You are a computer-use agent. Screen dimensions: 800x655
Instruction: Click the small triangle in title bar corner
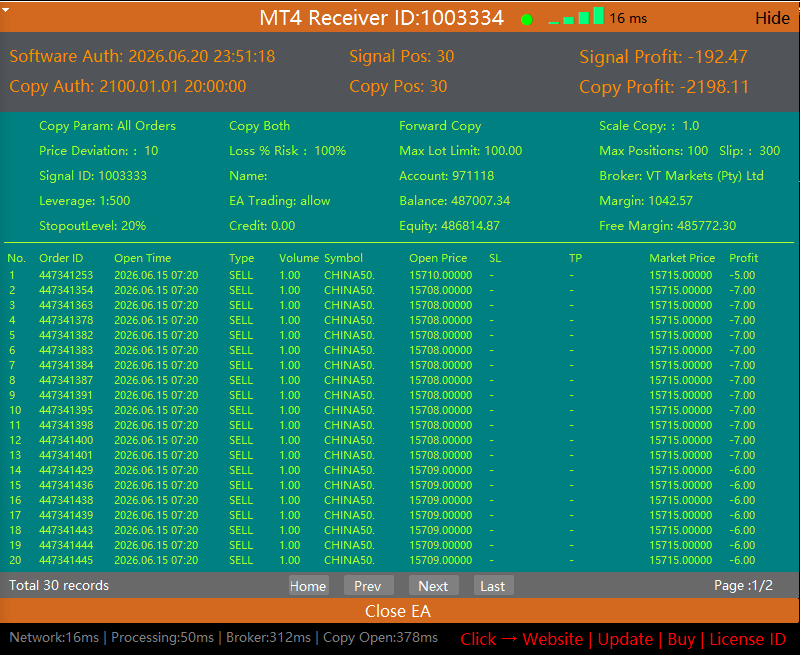(5, 10)
